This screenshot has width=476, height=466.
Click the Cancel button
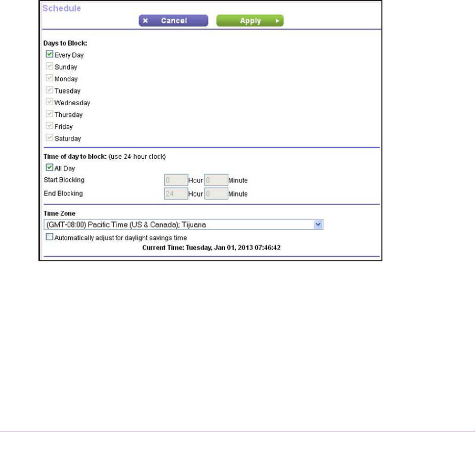(x=174, y=21)
